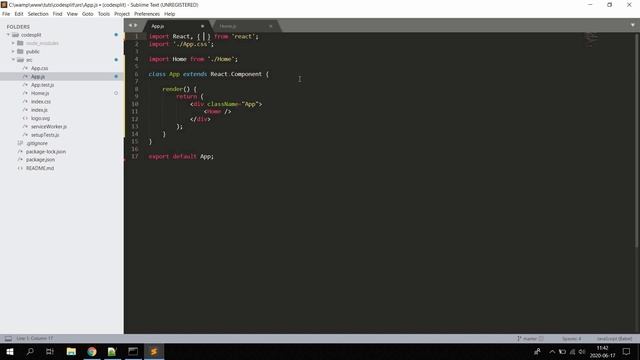Collapse the codesplit root folder

[x=8, y=35]
